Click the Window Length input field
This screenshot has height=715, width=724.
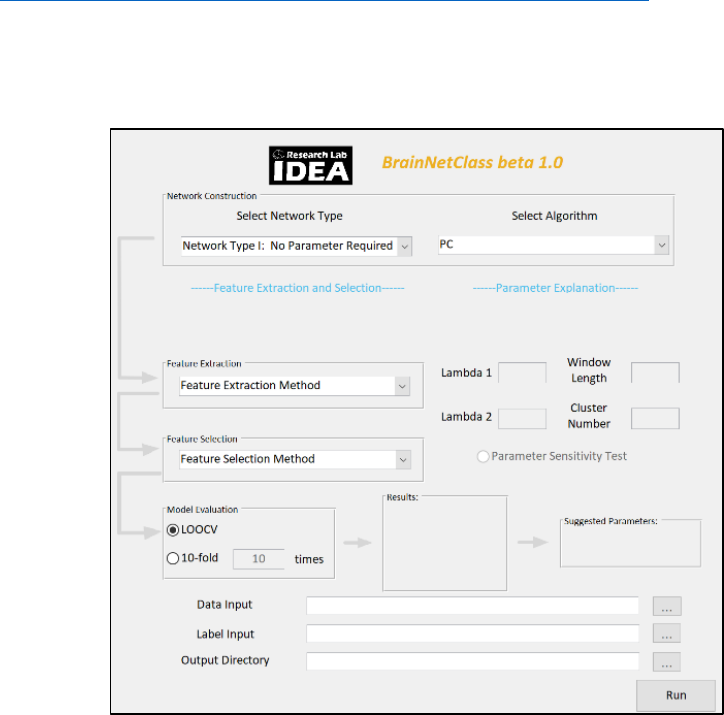655,373
